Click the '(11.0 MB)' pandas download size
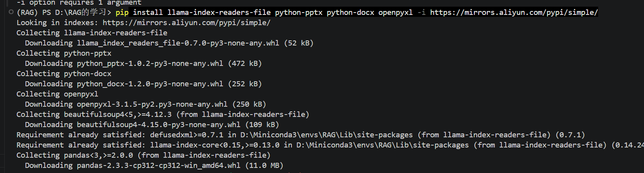 (x=264, y=166)
